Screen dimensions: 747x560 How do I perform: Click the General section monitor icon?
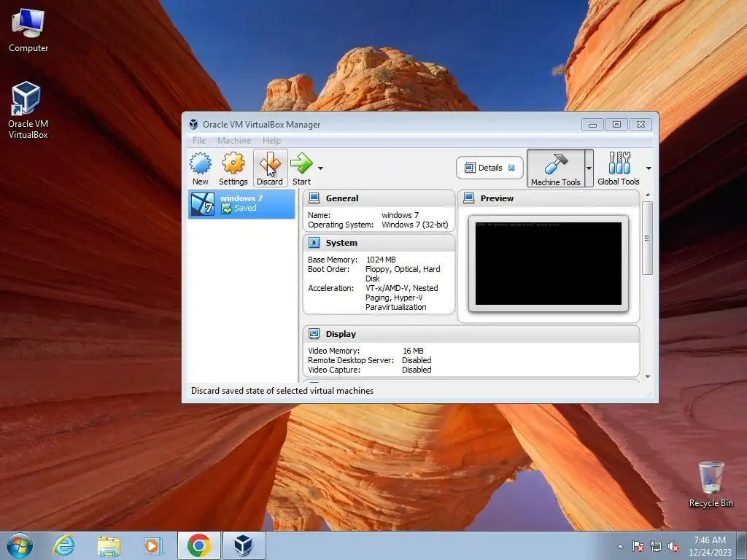314,198
